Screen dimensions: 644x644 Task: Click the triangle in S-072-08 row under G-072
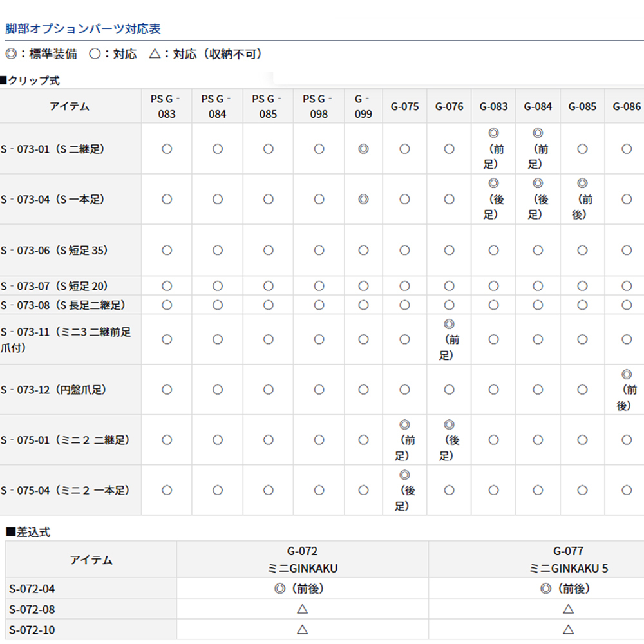click(x=302, y=609)
